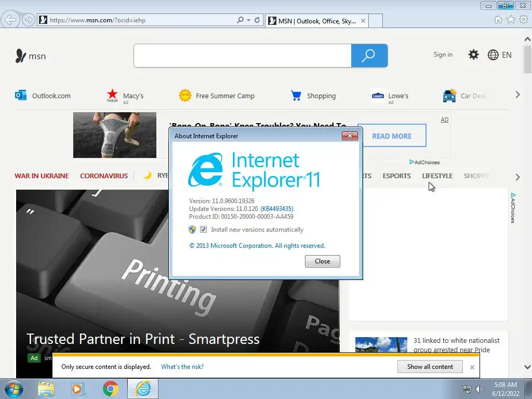Open white nationalist news thumbnail
Screen dimensions: 532x399
(x=381, y=345)
